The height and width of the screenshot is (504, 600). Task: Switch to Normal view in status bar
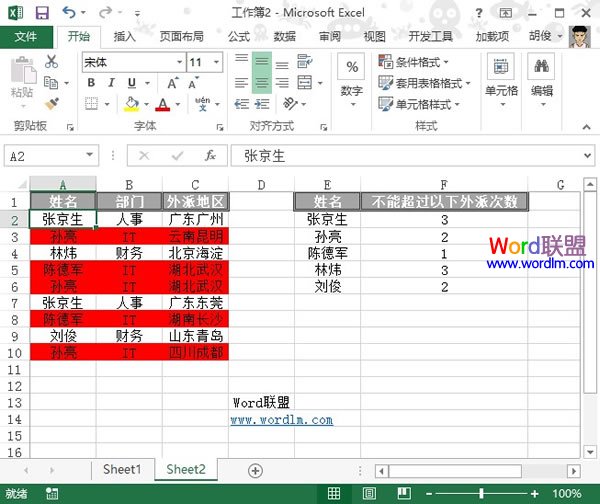334,494
